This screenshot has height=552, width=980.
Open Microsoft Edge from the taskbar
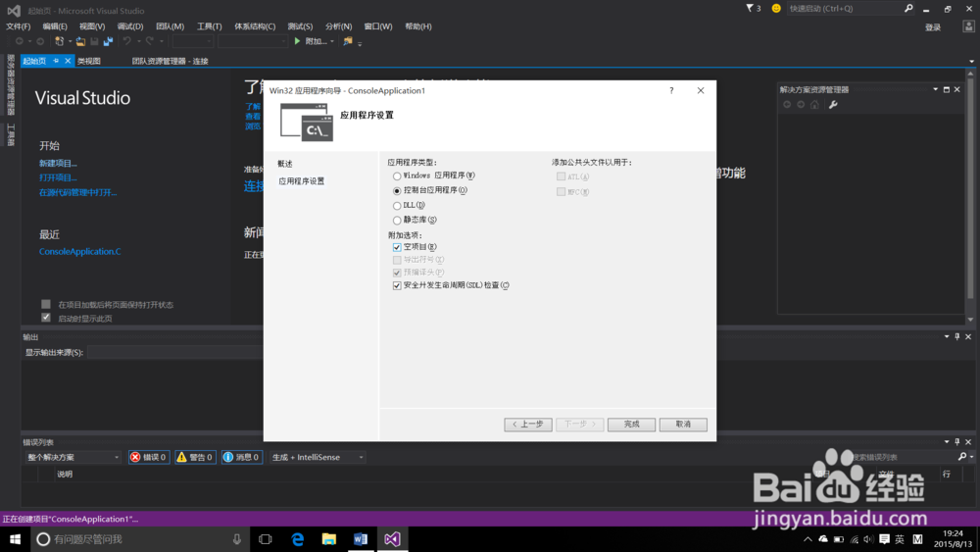click(x=297, y=539)
